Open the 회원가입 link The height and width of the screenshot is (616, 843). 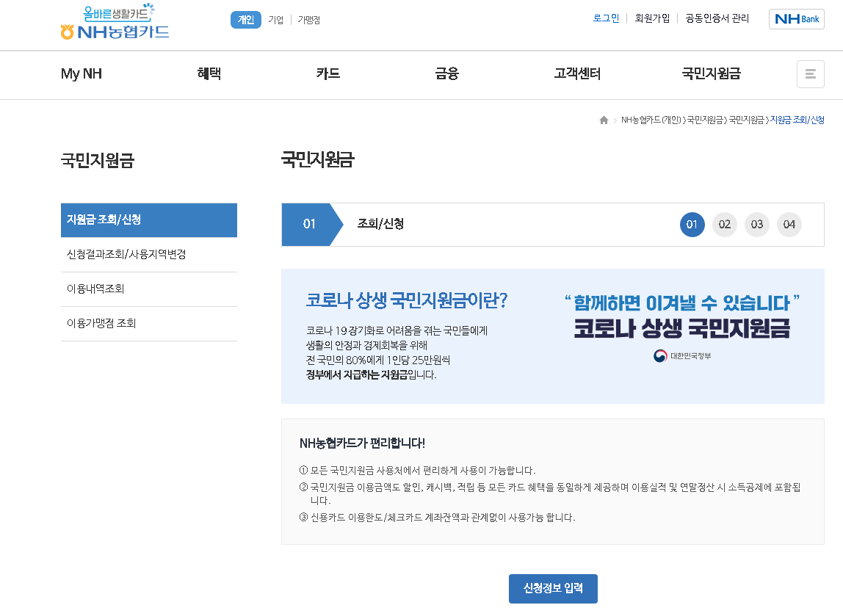click(x=652, y=18)
